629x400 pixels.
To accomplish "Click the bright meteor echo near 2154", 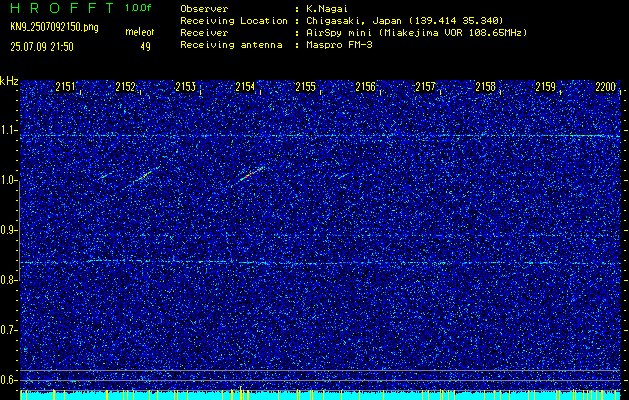I will (x=250, y=175).
